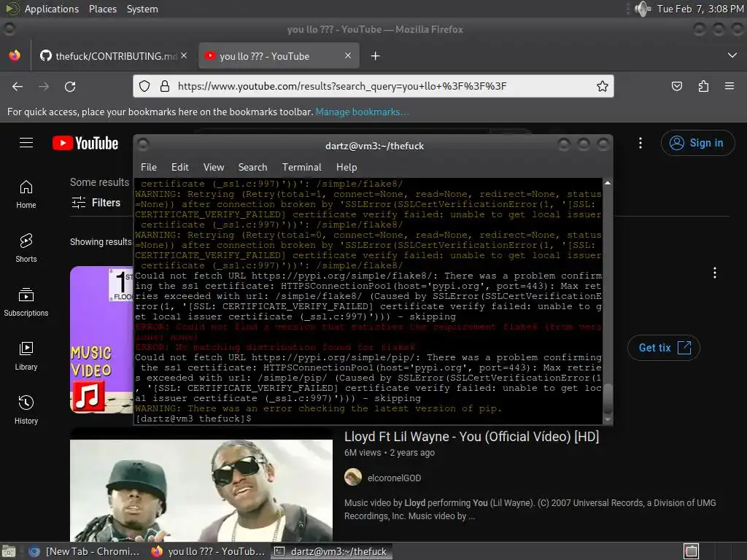This screenshot has height=560, width=747.
Task: Open the terminal File menu
Action: 149,167
